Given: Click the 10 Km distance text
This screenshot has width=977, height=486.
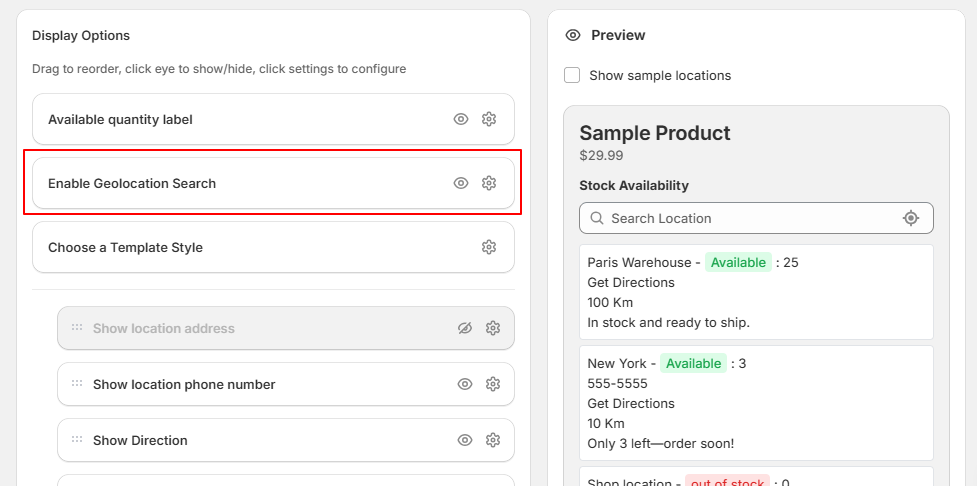Looking at the screenshot, I should pos(606,423).
